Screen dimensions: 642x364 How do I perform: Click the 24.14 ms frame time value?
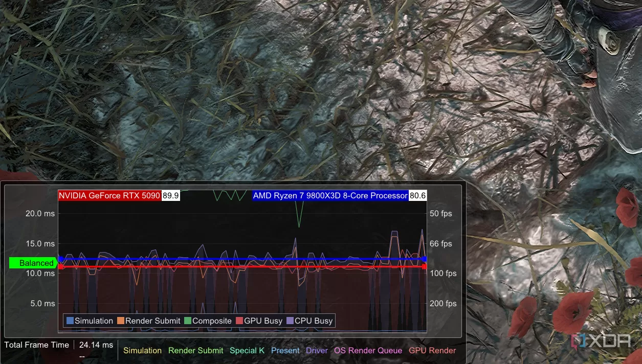(96, 345)
